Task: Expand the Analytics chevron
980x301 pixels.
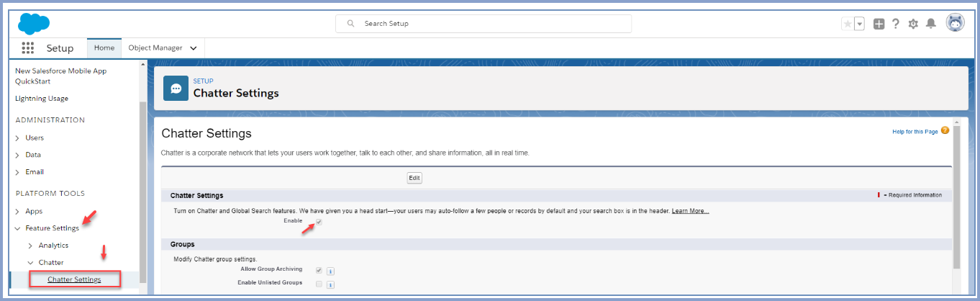Action: click(30, 246)
